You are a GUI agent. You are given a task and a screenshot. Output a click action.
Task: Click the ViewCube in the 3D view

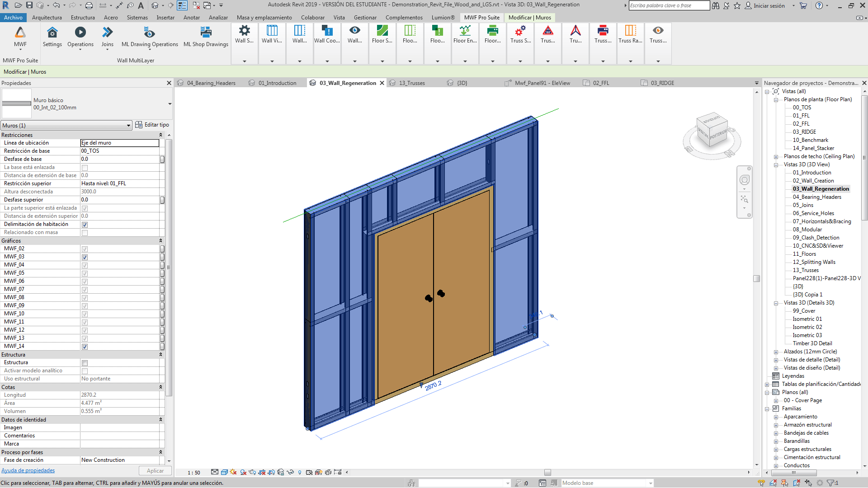click(x=712, y=131)
